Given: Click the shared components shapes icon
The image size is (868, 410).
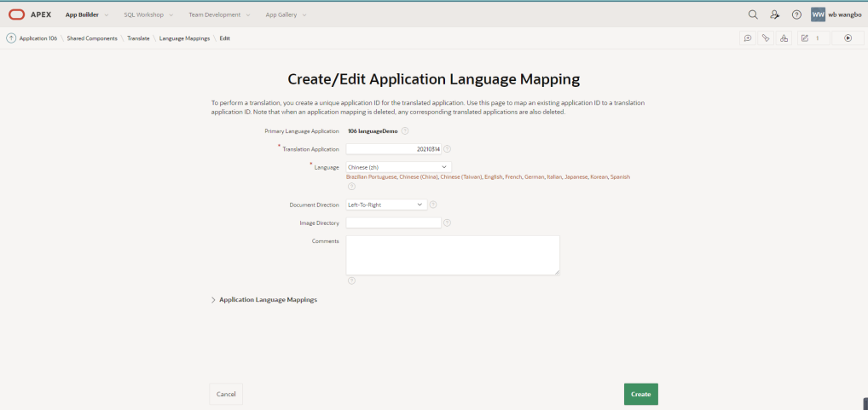Looking at the screenshot, I should point(784,38).
